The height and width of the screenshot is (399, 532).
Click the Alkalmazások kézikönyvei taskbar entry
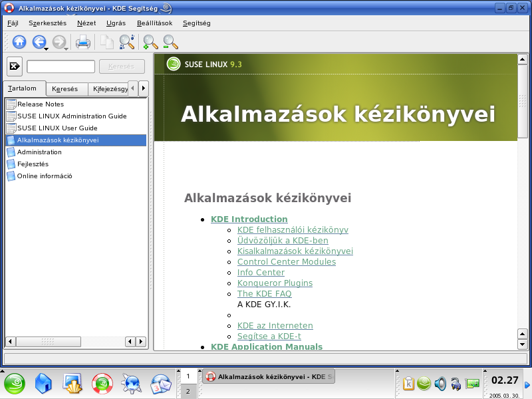(x=269, y=376)
